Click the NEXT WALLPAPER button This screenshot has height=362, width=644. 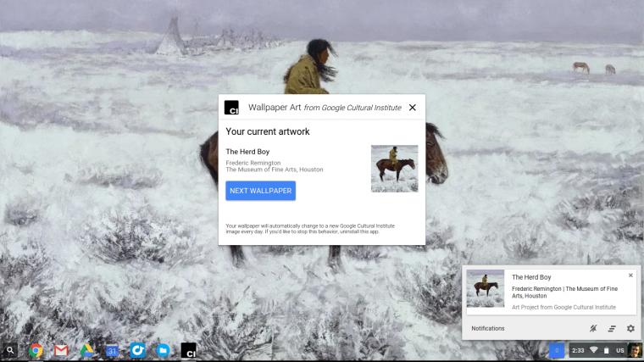[x=260, y=191]
